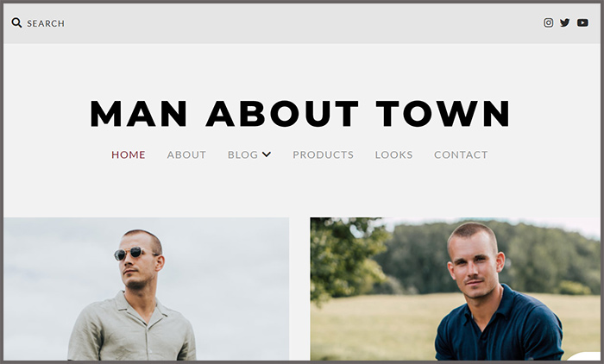Open the Products menu item
The image size is (604, 364).
(324, 155)
